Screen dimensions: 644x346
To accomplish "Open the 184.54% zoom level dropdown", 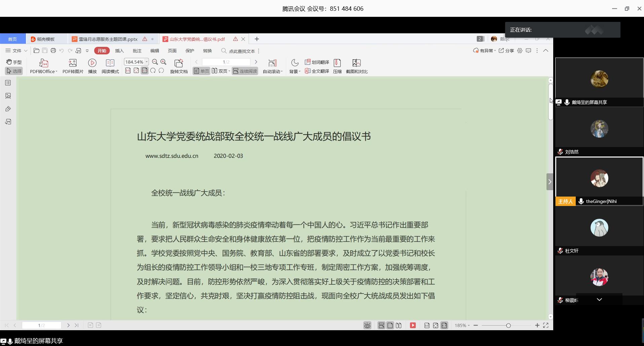I will click(147, 62).
